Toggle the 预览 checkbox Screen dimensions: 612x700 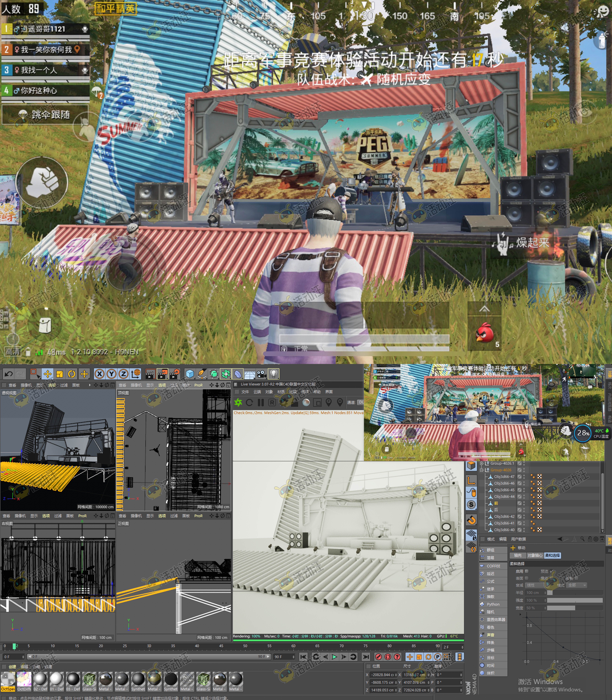552,571
